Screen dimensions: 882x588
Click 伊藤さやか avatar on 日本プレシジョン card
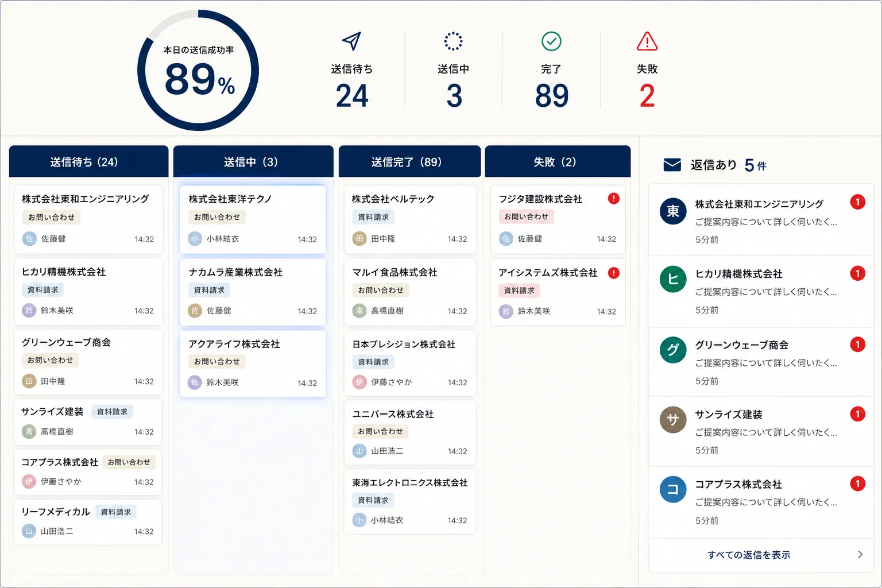point(359,382)
